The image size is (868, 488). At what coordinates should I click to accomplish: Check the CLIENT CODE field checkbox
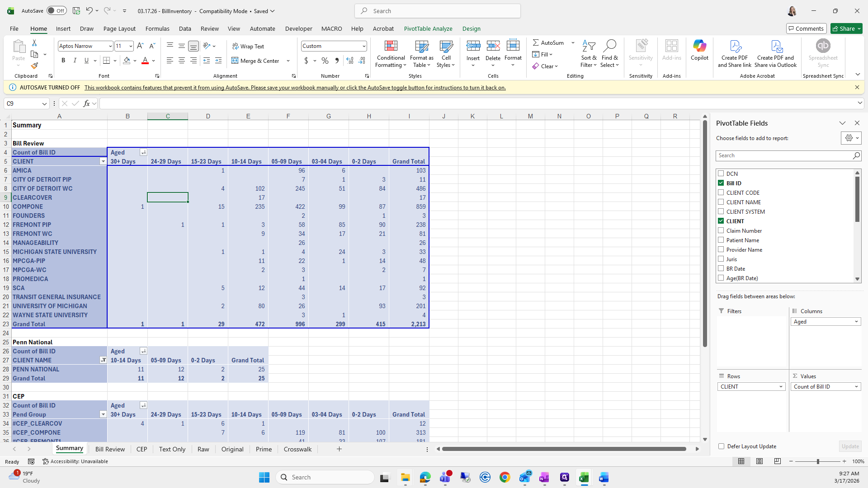point(721,192)
